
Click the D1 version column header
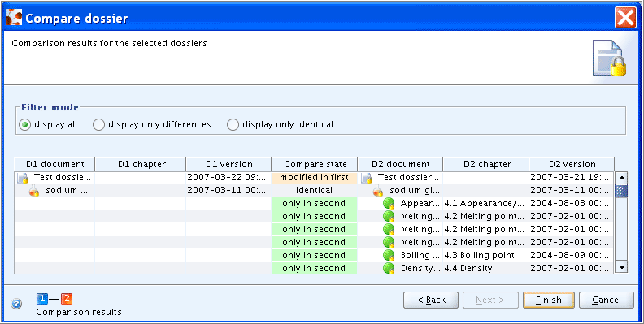click(x=228, y=164)
